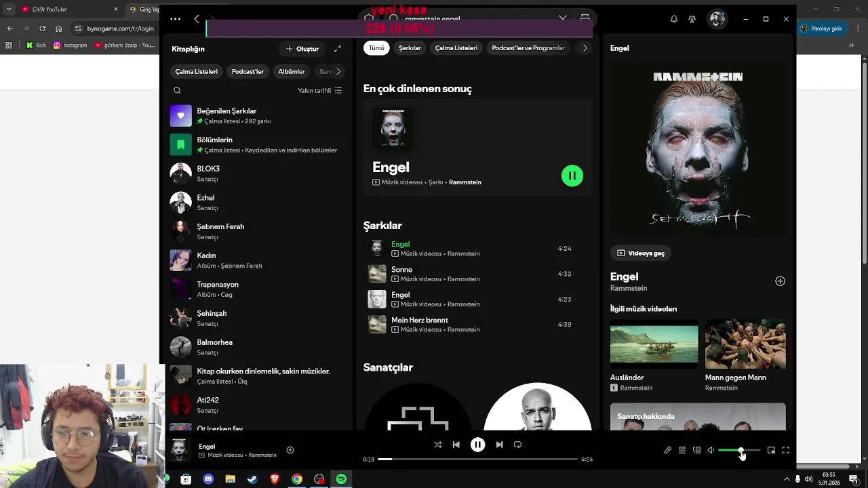Enter full screen mode icon
The image size is (868, 488).
coord(785,450)
